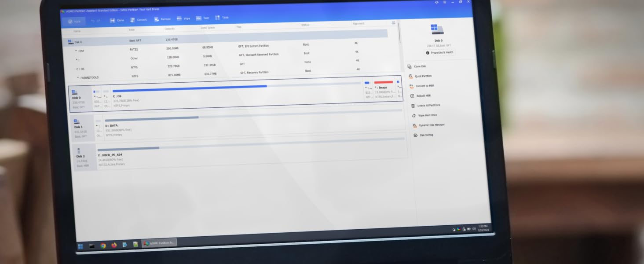
Task: Click the GPT, Microsoft Reserved Partition cell
Action: pyautogui.click(x=259, y=55)
